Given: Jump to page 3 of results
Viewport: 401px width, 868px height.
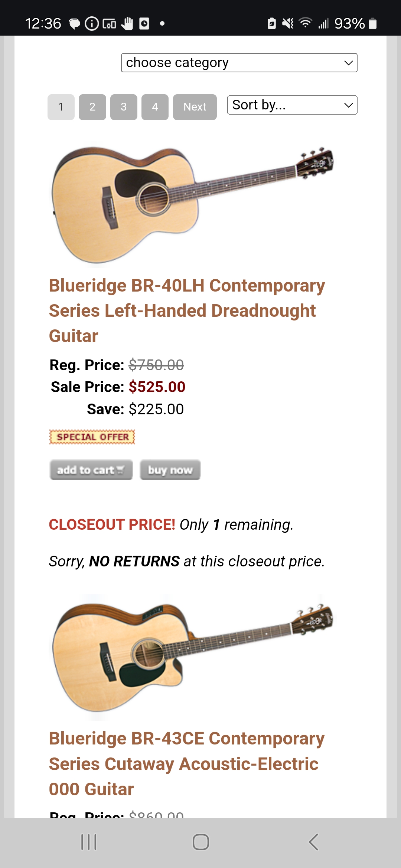Looking at the screenshot, I should coord(124,107).
